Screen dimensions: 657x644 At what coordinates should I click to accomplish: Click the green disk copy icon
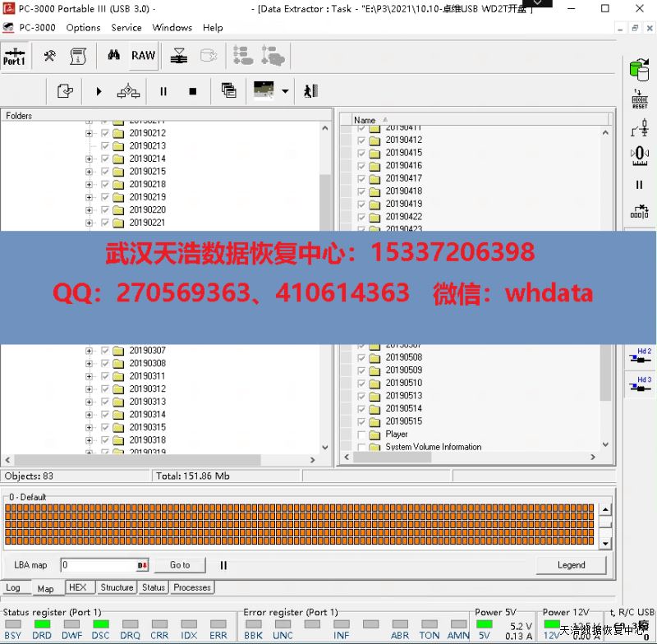coord(638,67)
